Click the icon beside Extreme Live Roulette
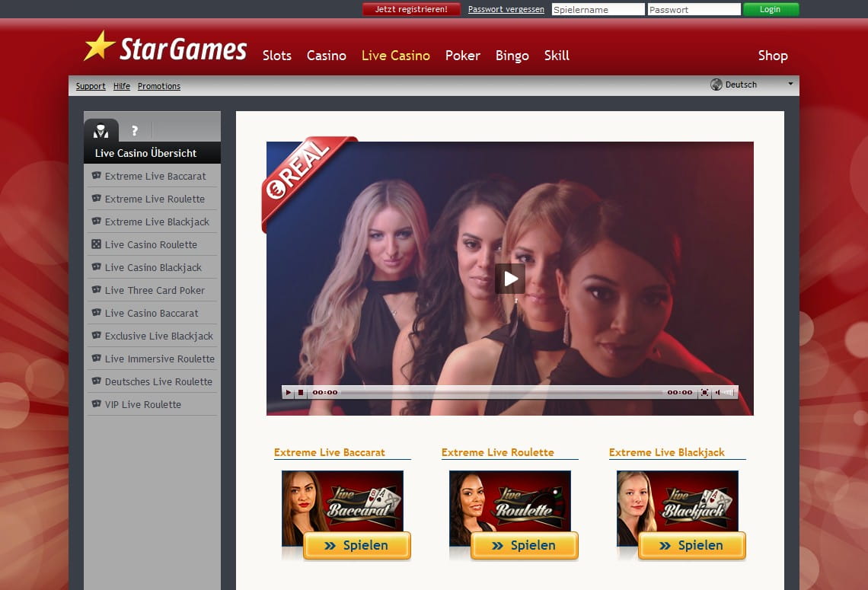Viewport: 868px width, 590px height. click(x=97, y=198)
